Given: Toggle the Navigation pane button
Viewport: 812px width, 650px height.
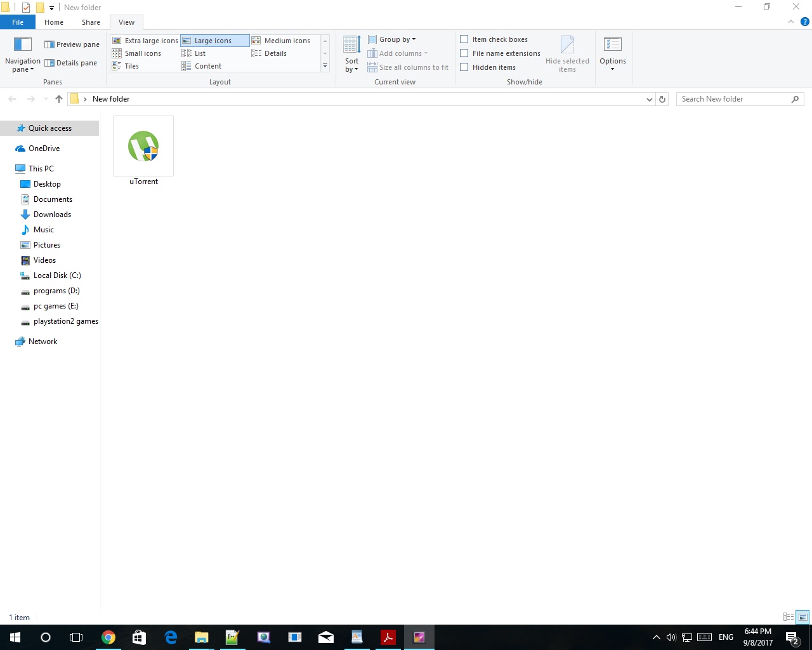Looking at the screenshot, I should [23, 55].
